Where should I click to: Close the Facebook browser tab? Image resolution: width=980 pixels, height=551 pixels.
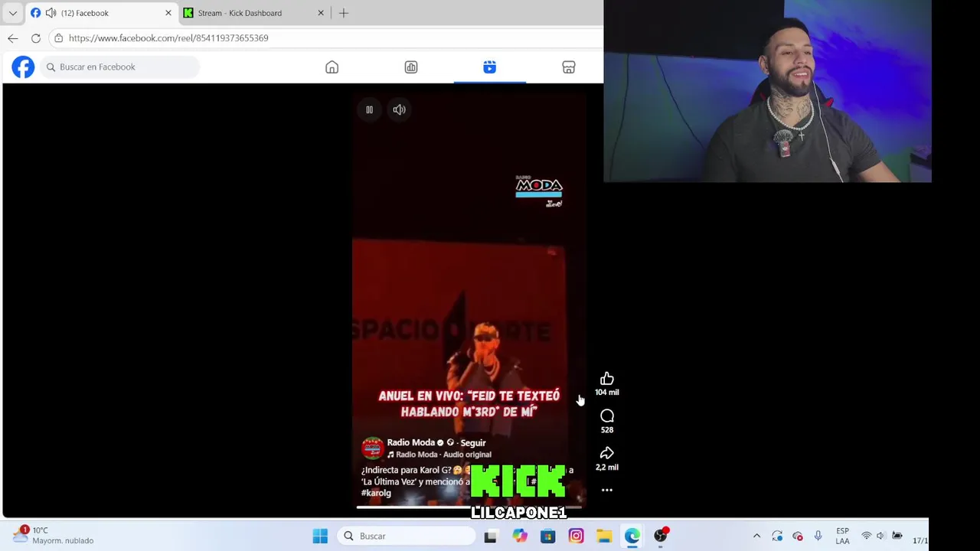168,13
